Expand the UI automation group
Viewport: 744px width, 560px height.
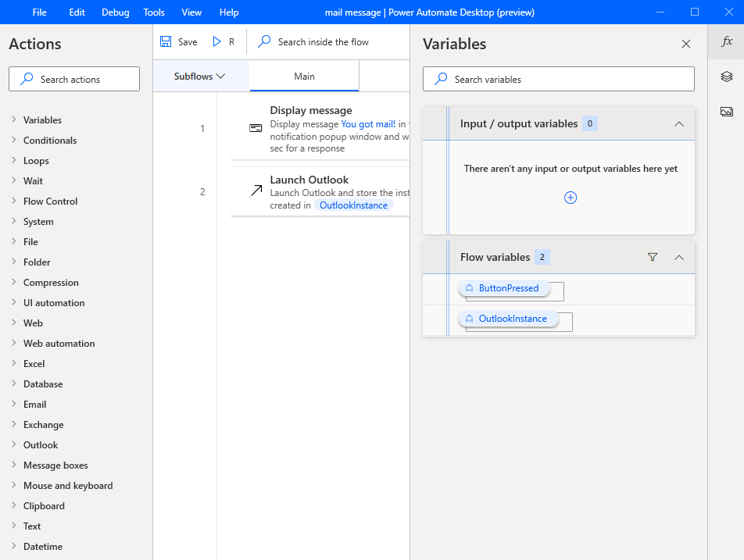point(14,302)
